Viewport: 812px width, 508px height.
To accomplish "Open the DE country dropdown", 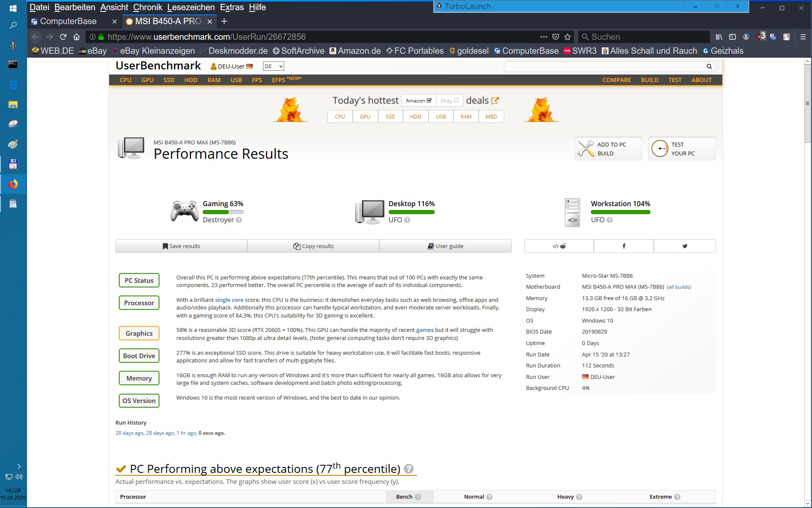I will pos(273,66).
